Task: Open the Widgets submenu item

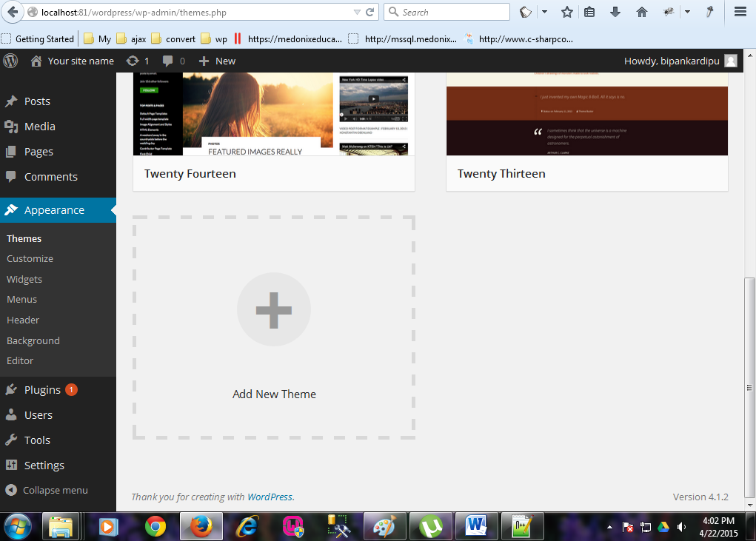Action: tap(24, 280)
